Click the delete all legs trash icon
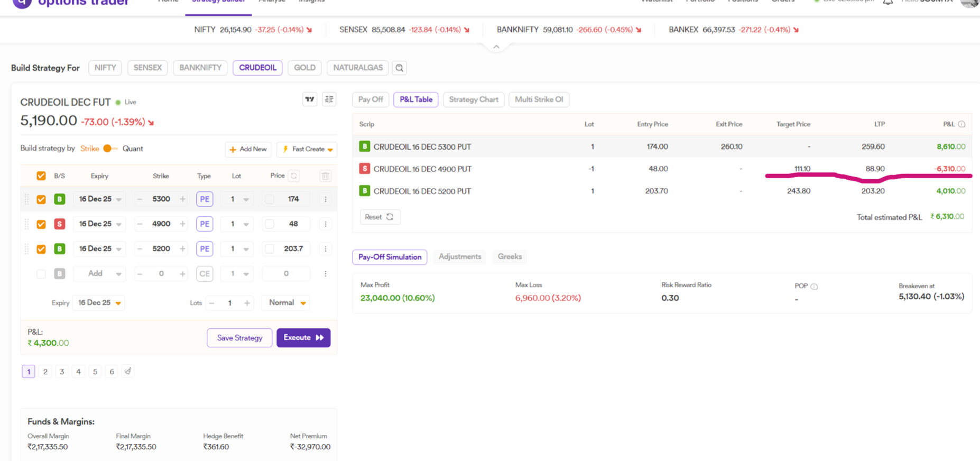Screen dimensions: 980x461 tap(326, 176)
